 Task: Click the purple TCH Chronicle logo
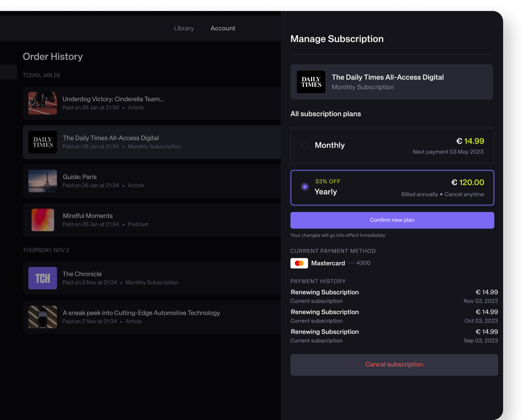coord(42,278)
